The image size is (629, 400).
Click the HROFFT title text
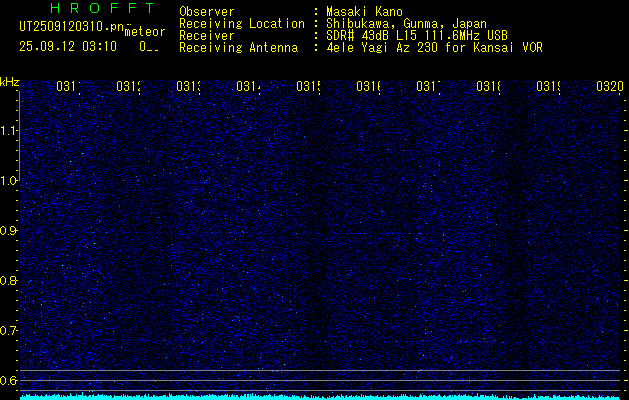pyautogui.click(x=102, y=8)
